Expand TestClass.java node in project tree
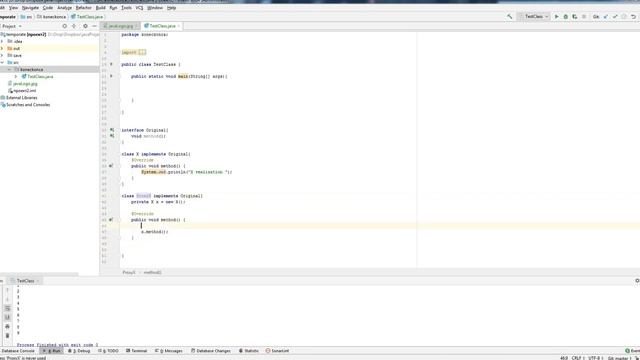 pyautogui.click(x=16, y=77)
